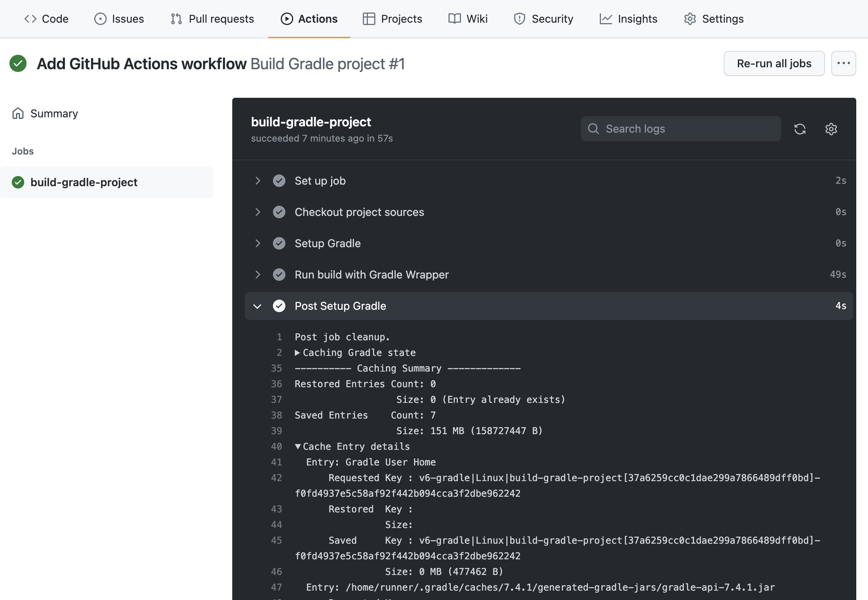Expand the Set up job step
The image size is (868, 600).
[x=257, y=180]
